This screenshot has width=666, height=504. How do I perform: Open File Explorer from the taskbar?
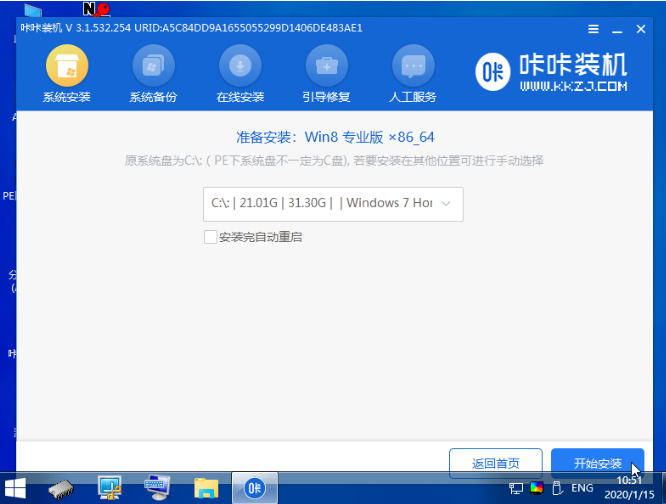[206, 488]
